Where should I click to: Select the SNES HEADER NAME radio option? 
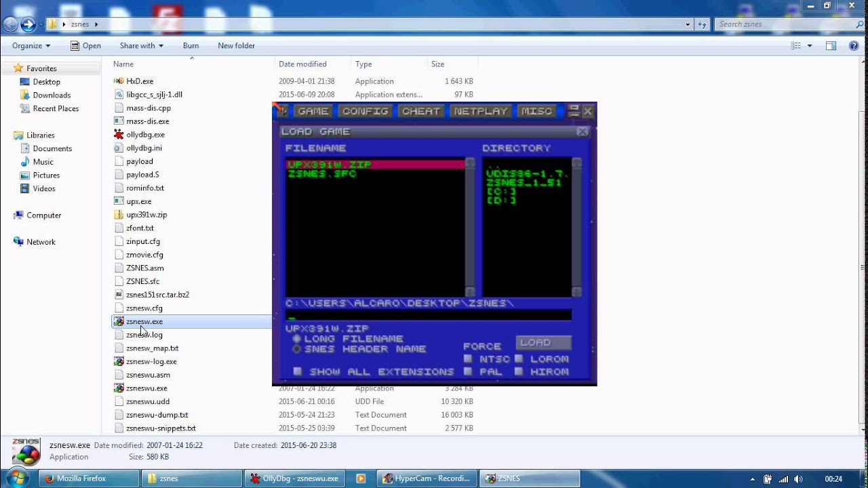(296, 349)
